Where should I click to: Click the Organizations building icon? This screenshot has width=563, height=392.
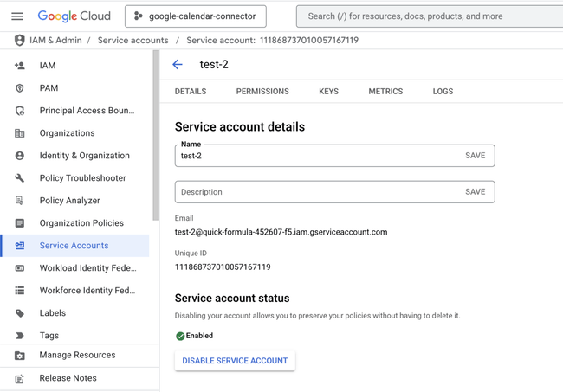click(20, 133)
